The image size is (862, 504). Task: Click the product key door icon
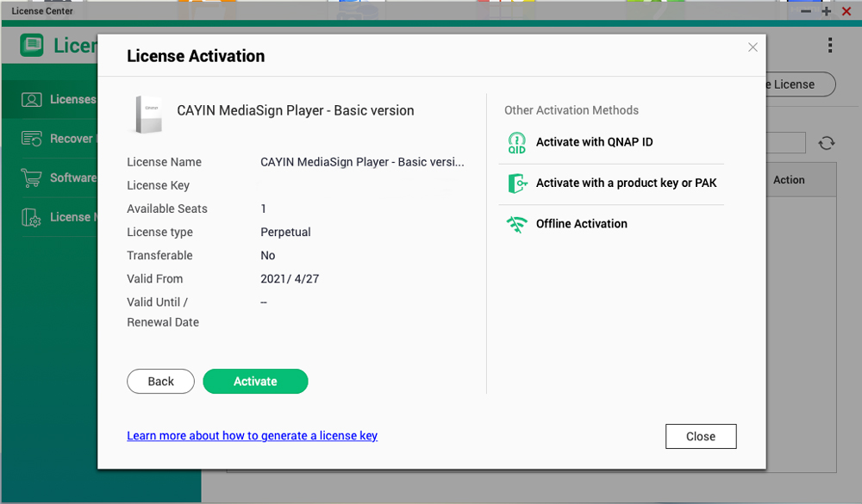[516, 184]
